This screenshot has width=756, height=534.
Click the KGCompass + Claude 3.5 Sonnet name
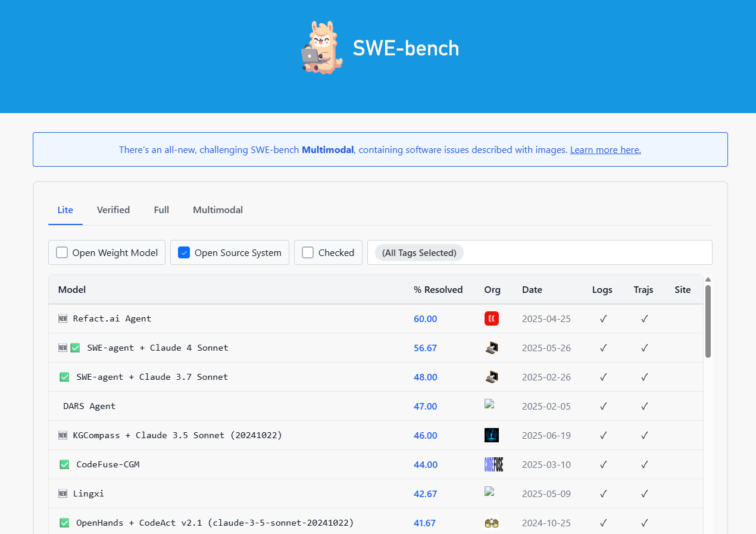point(177,435)
